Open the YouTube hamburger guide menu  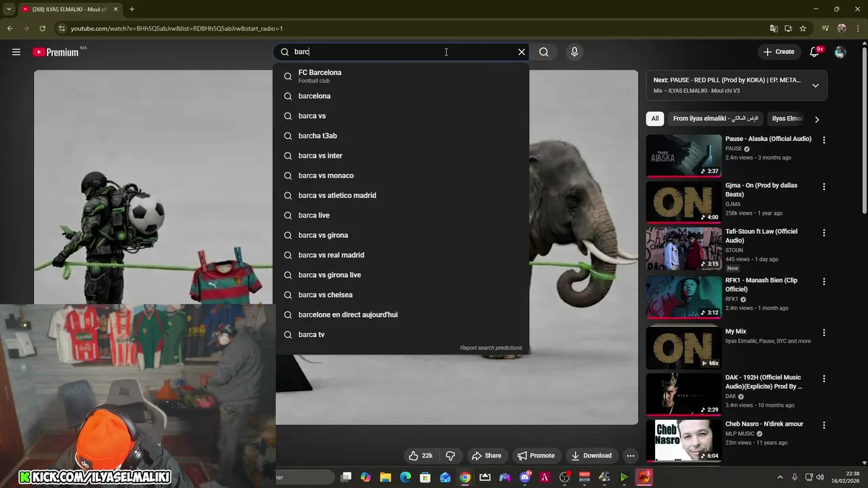click(16, 52)
